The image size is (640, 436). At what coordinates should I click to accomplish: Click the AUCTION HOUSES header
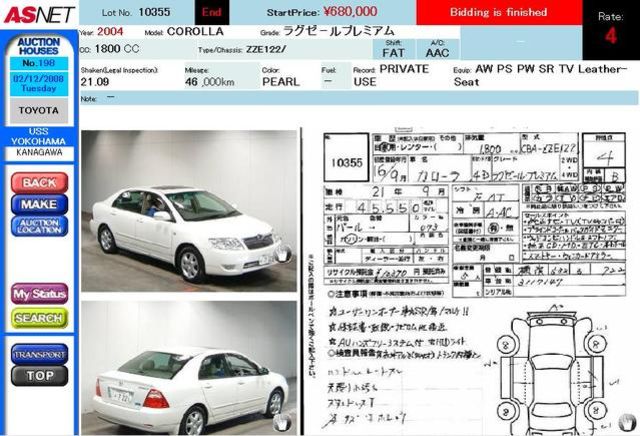pyautogui.click(x=39, y=46)
